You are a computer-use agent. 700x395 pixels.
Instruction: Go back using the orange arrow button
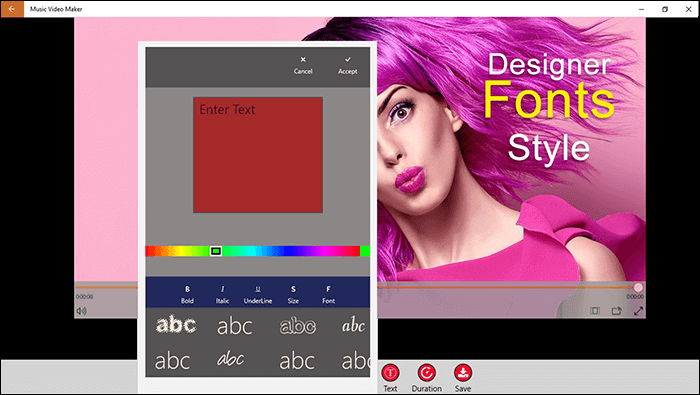tap(12, 8)
